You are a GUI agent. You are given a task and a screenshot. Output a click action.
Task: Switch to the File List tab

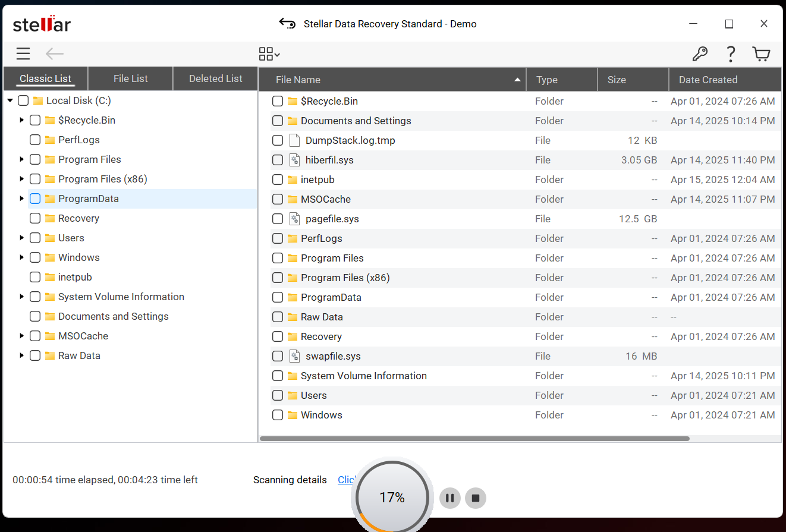point(131,78)
